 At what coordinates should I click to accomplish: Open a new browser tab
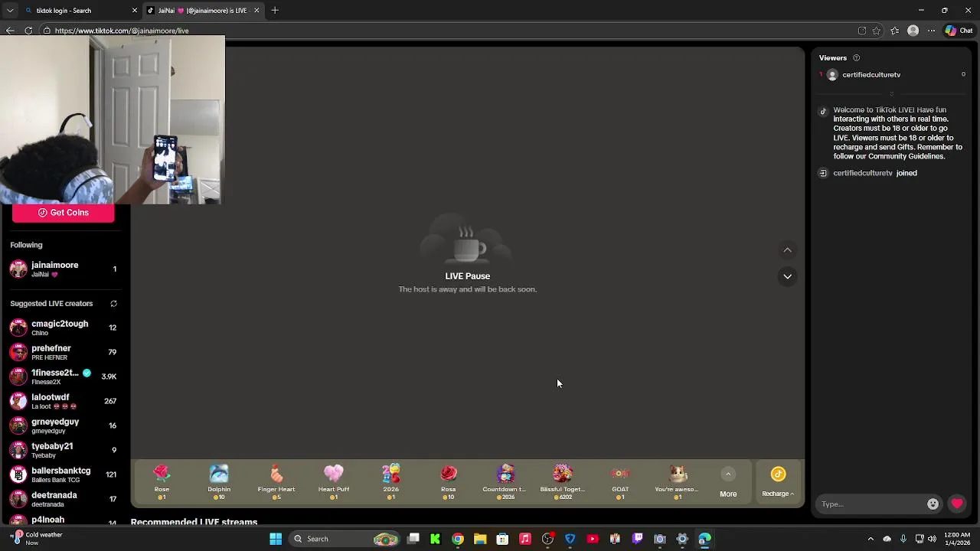pos(275,11)
